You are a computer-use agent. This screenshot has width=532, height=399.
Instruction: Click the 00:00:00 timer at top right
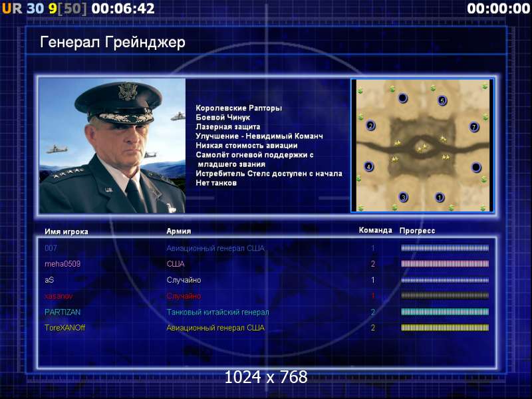(498, 9)
